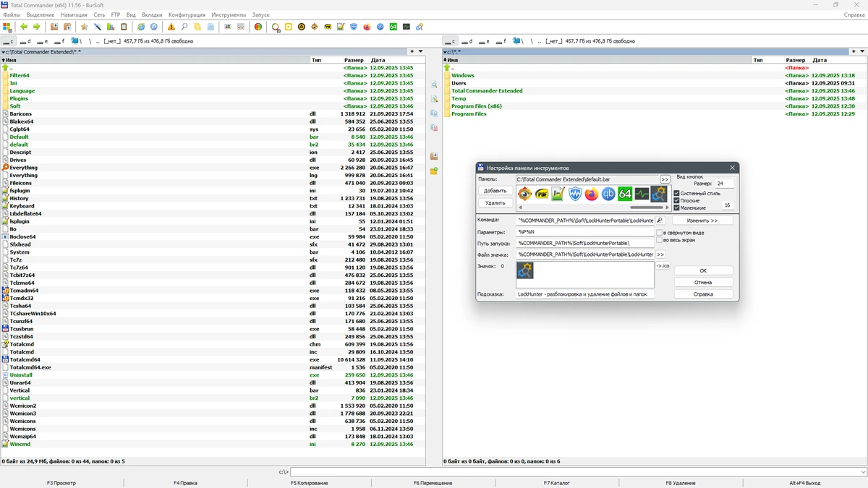The height and width of the screenshot is (488, 868).
Task: Click the magnifier browse icon beside Команда field
Action: [660, 221]
